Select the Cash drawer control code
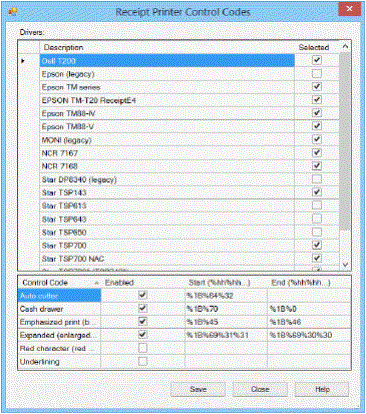The width and height of the screenshot is (366, 414). 59,309
